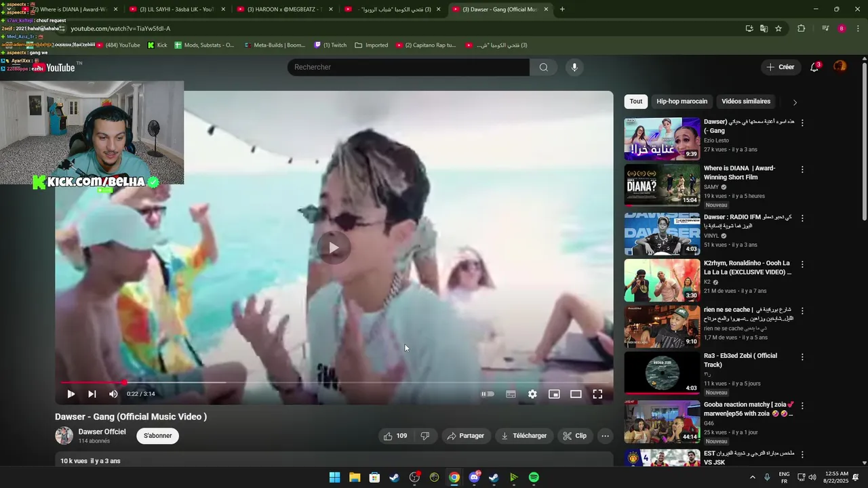Open the Dawser Offciel channel name link
Screen dimensions: 868x488
click(x=102, y=432)
